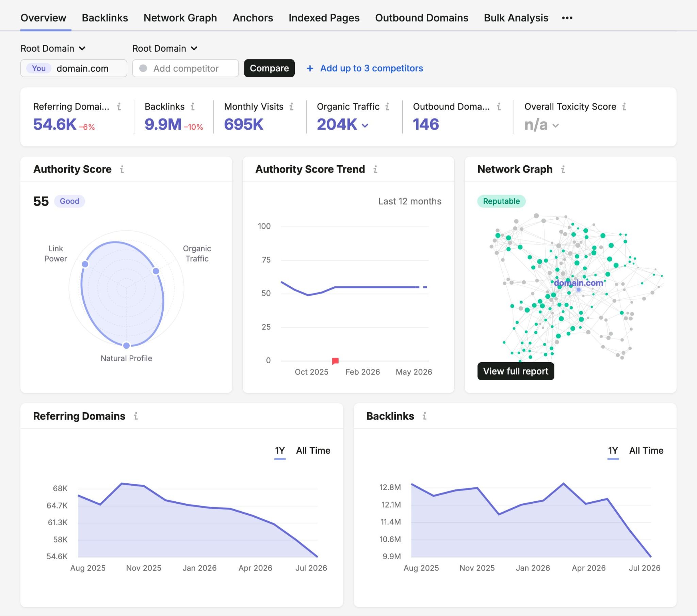Open info icon on Network Graph card
The width and height of the screenshot is (697, 616).
(x=563, y=169)
